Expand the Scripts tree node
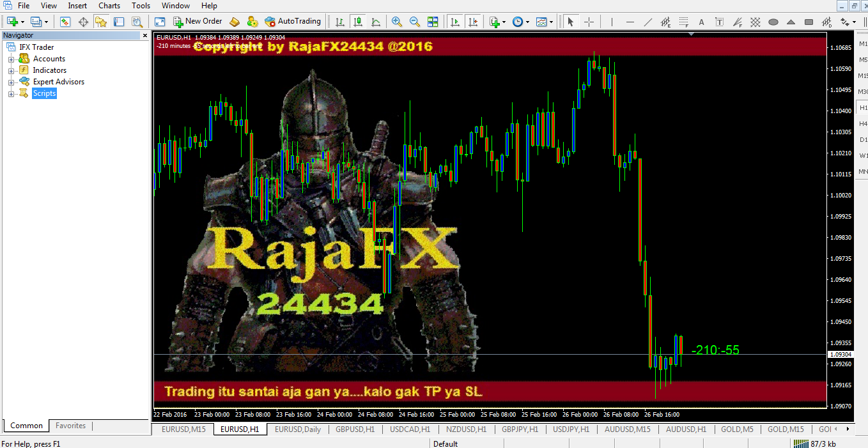Screen dimensions: 868x448 [x=11, y=93]
